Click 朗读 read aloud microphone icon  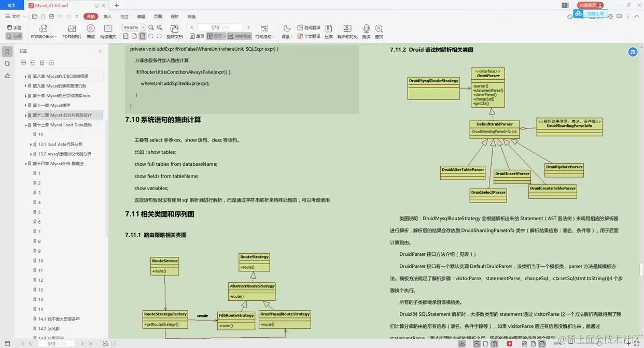[366, 32]
